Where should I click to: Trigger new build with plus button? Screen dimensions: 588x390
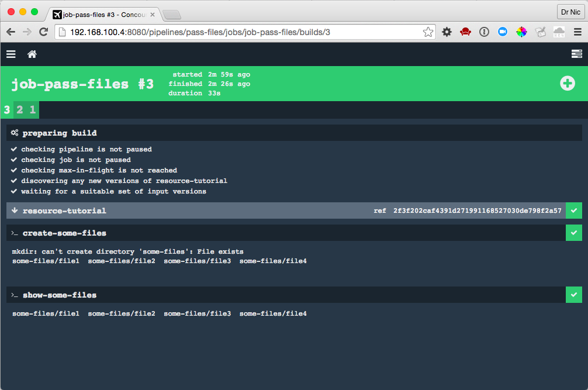point(567,83)
